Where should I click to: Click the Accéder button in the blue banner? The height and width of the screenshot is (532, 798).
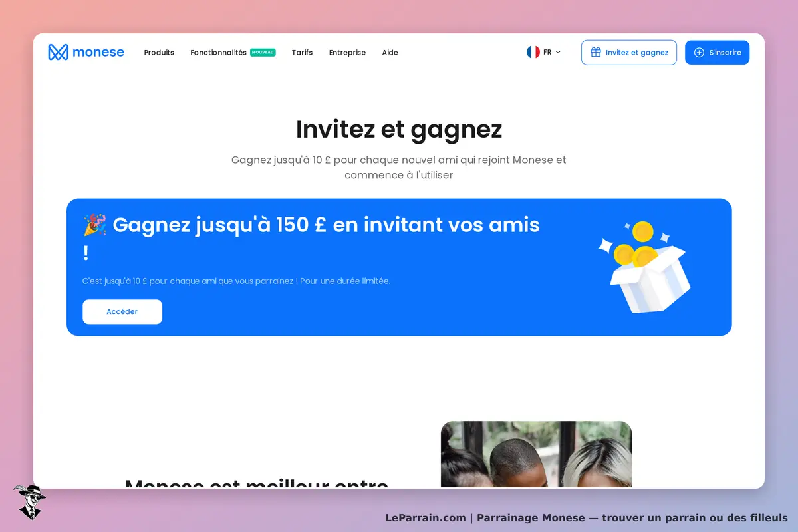(122, 312)
